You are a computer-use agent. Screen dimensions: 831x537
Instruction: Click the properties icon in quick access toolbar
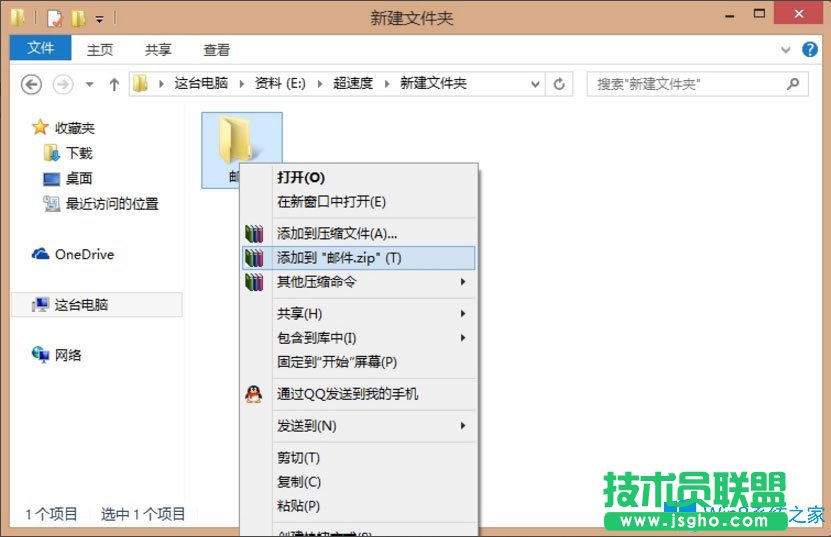coord(55,19)
